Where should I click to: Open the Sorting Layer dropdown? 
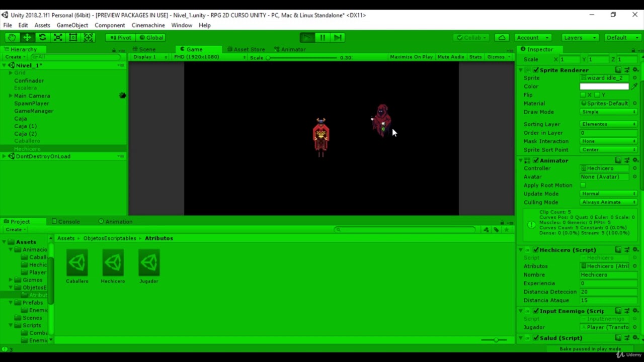(609, 124)
